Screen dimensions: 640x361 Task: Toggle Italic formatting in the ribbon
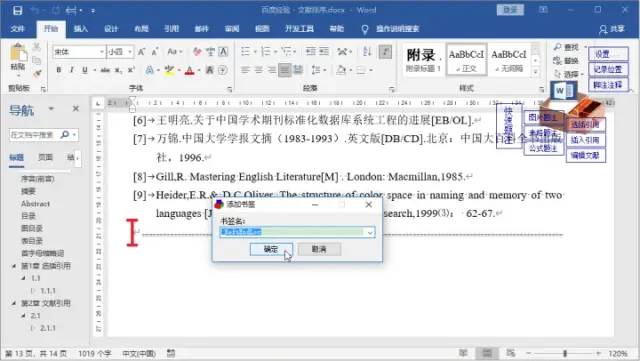pos(72,70)
